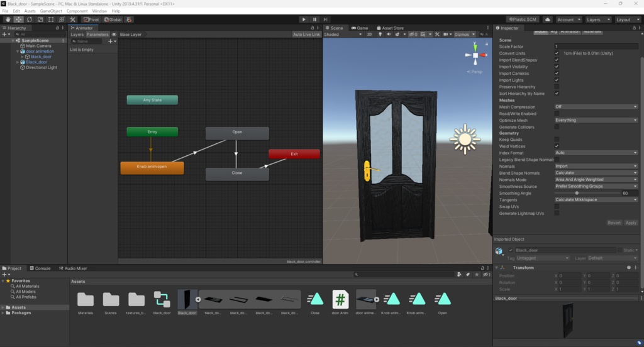Save project search as favorite star
Viewport: 644px width, 347px height.
(x=477, y=274)
